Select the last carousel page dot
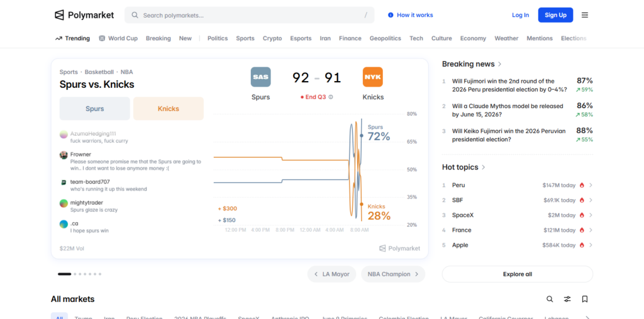Screen dimensions: 644x319 pos(100,274)
